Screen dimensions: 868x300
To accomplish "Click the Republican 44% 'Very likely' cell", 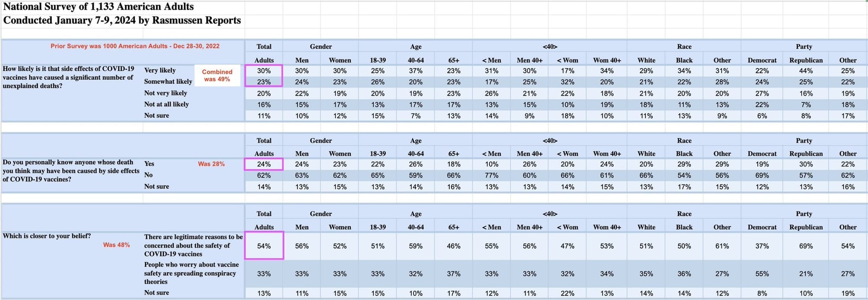I will click(x=806, y=71).
